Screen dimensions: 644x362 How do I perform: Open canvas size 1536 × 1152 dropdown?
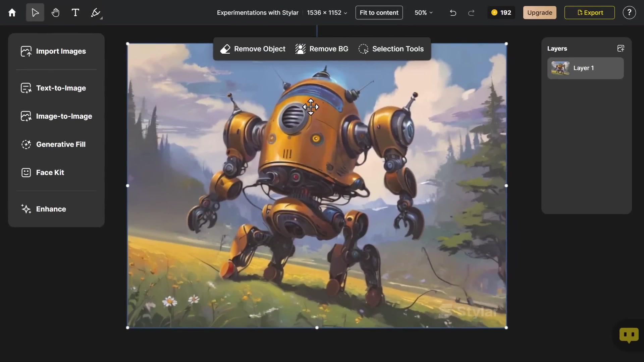327,13
